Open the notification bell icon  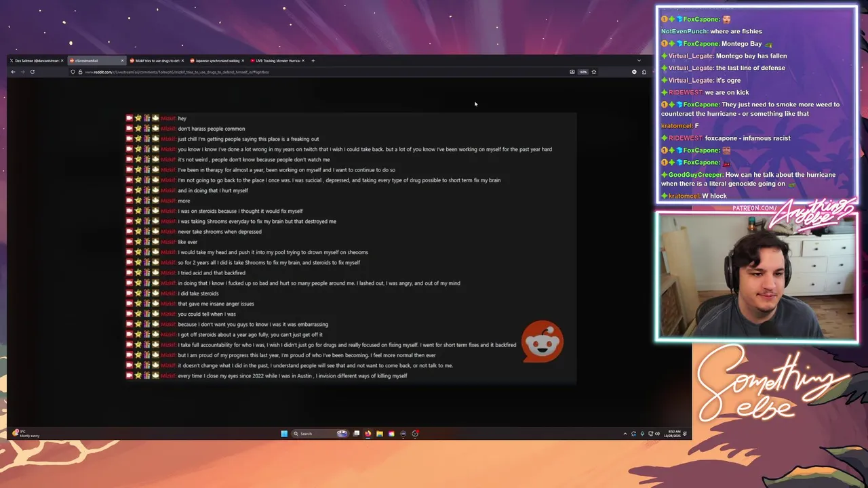click(685, 434)
